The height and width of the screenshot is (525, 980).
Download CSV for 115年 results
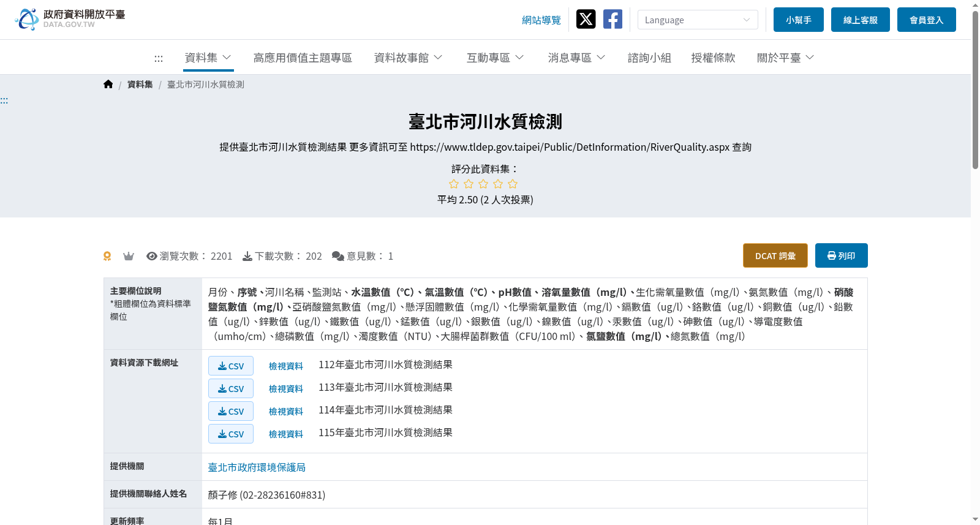(231, 434)
